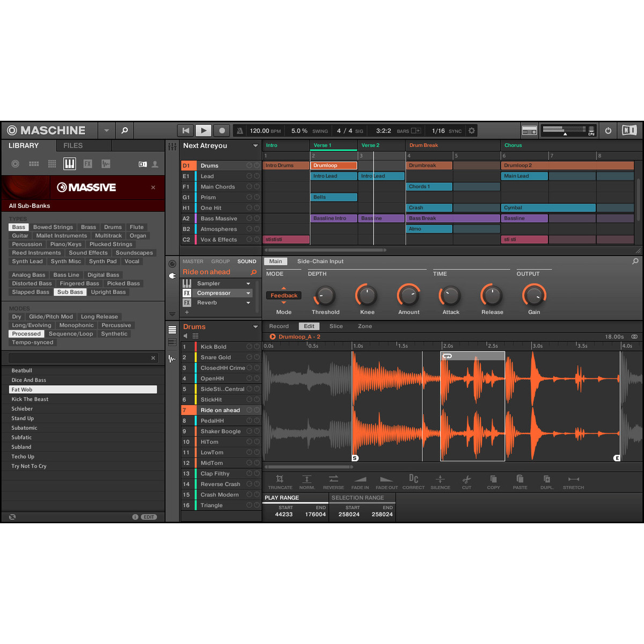Select the Projects browser type icon
The height and width of the screenshot is (644, 644).
(16, 164)
